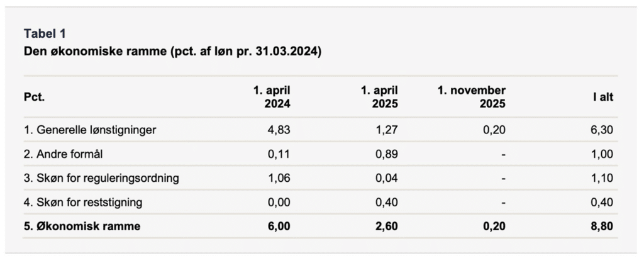The width and height of the screenshot is (644, 263).
Task: Click the value 4,83 cell
Action: [x=280, y=130]
